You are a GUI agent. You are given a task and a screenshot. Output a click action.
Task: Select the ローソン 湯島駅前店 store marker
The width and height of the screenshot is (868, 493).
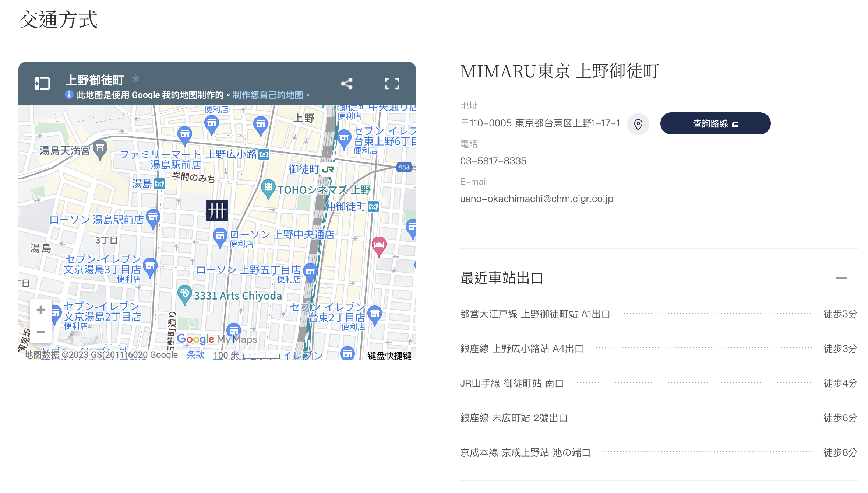coord(153,219)
